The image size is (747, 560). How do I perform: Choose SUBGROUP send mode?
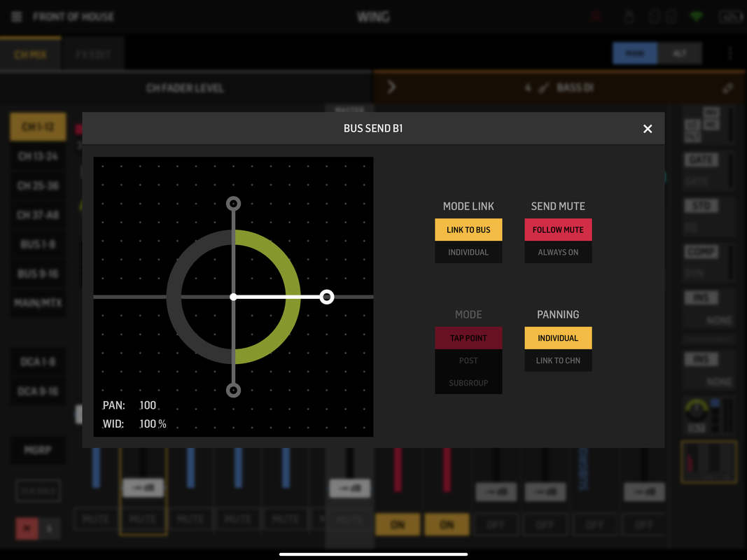(468, 383)
